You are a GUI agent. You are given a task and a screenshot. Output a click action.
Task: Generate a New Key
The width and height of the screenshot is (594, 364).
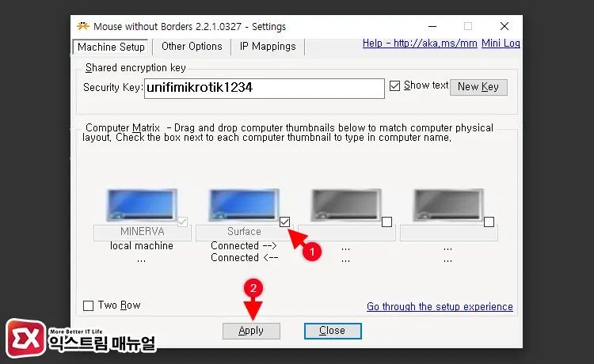pos(478,86)
